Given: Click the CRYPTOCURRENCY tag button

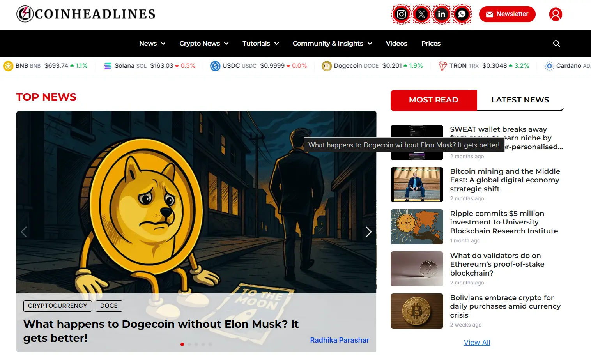Looking at the screenshot, I should coord(58,306).
